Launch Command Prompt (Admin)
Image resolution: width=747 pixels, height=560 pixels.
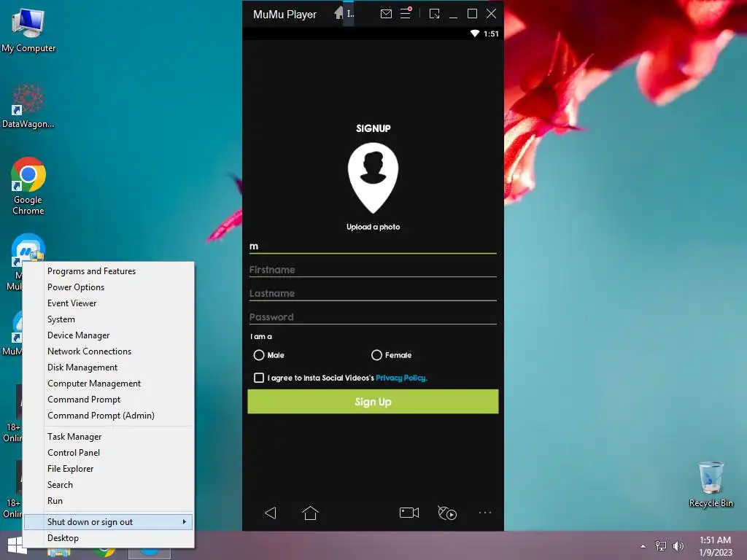[109, 415]
